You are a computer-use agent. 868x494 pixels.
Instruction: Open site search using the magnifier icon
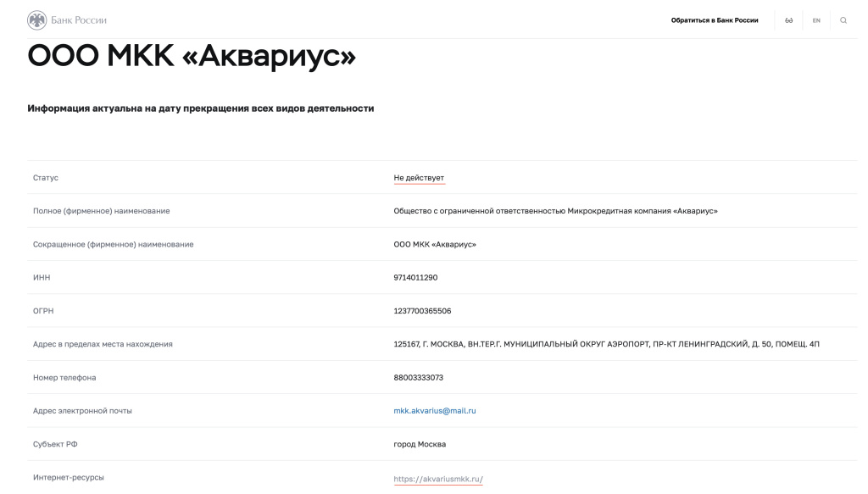tap(843, 19)
